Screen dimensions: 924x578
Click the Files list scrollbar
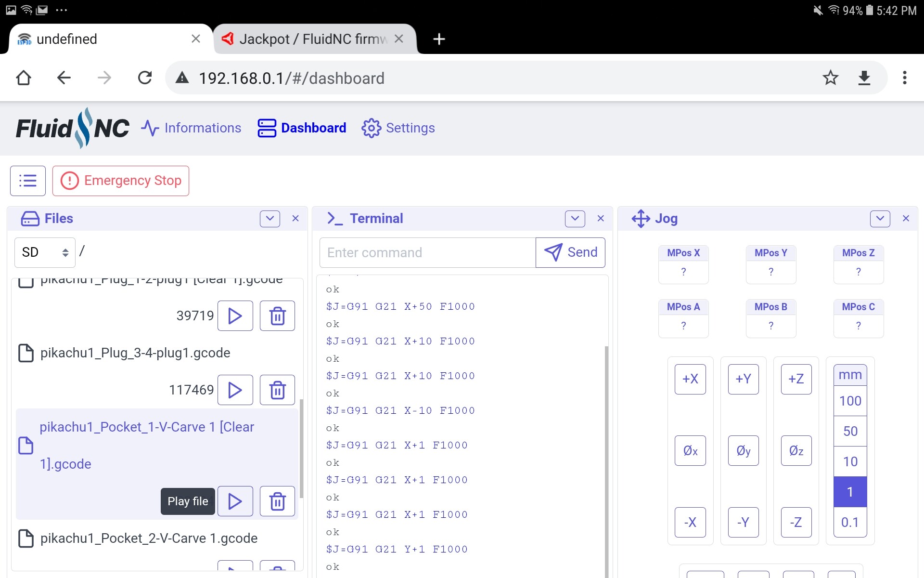pyautogui.click(x=302, y=448)
